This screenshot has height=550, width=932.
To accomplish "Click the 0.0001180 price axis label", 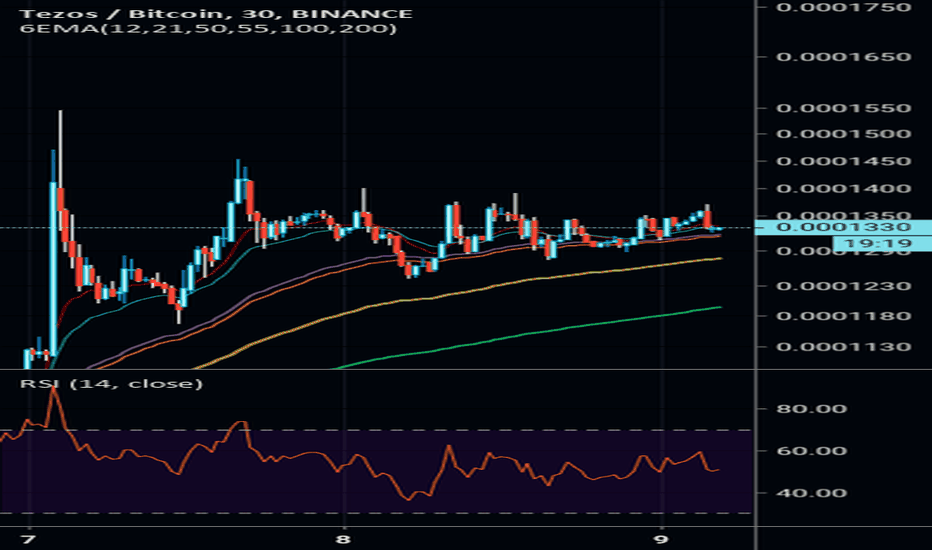I will pos(843,316).
